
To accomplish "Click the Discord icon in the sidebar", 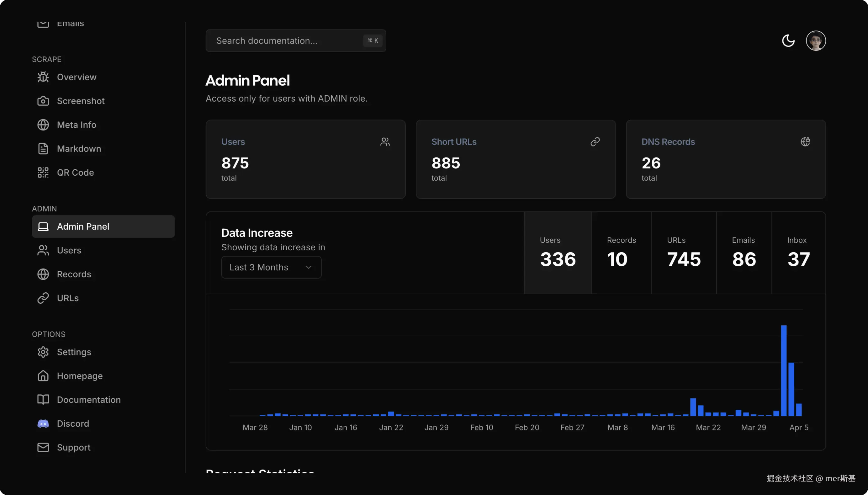I will pyautogui.click(x=43, y=423).
